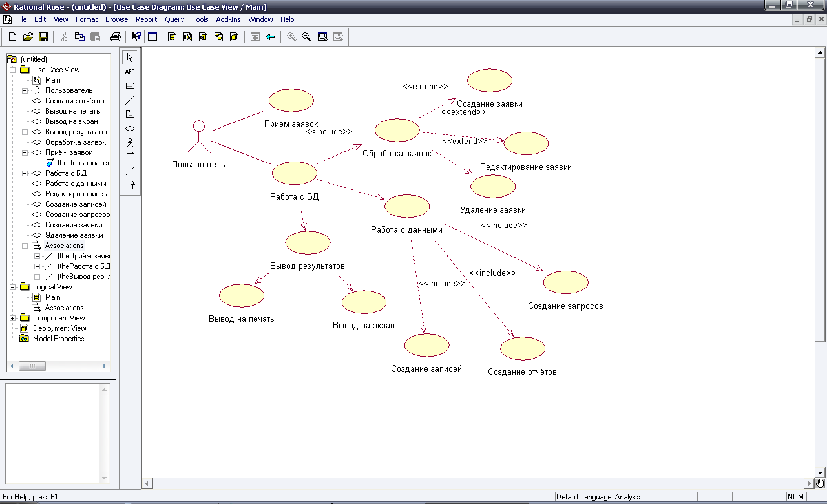
Task: Zoom in with the magnifier plus icon
Action: (291, 37)
